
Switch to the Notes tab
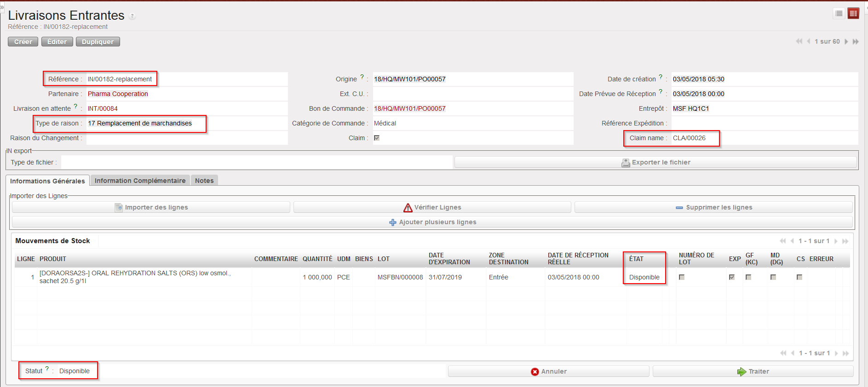[204, 181]
